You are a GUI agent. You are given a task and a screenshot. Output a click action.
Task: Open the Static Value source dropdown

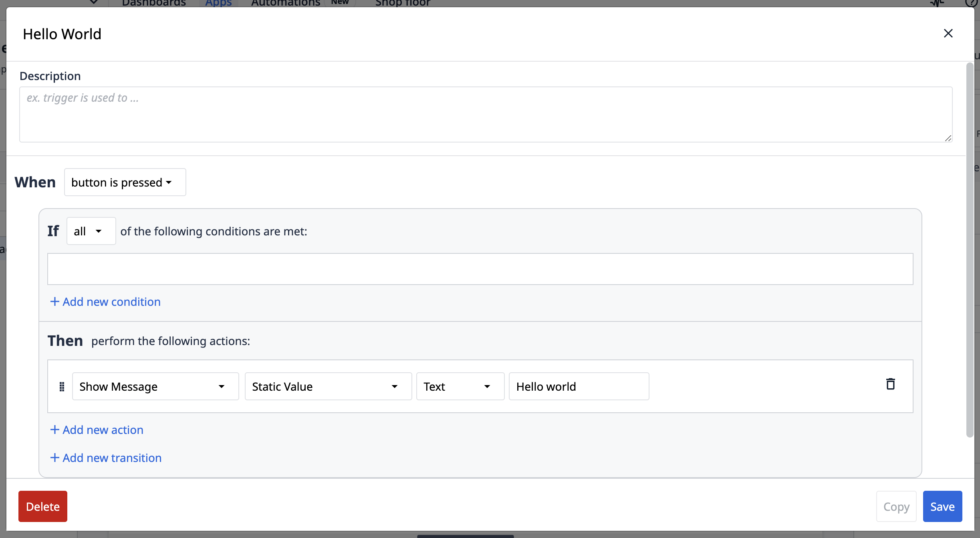(x=327, y=386)
